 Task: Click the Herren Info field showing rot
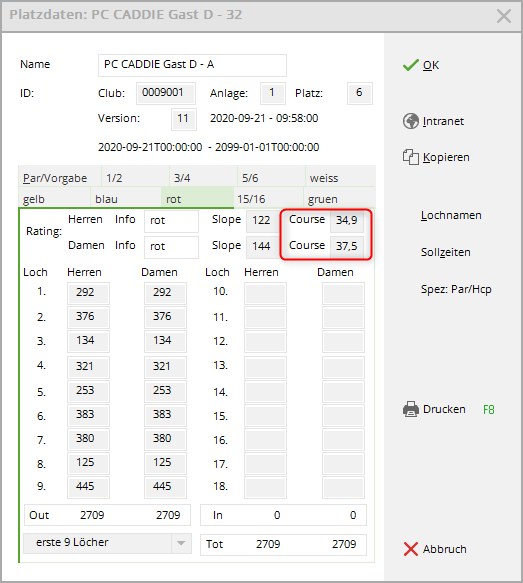pyautogui.click(x=171, y=221)
